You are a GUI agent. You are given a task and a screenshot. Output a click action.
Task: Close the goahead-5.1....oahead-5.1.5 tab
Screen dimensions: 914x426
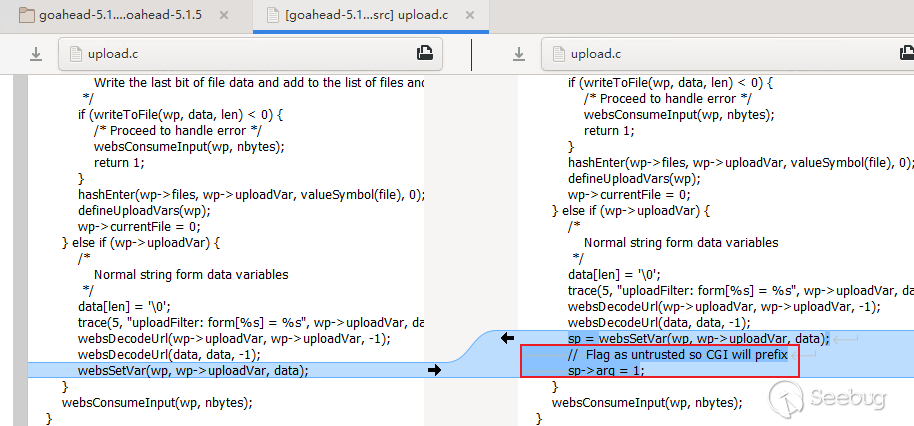pos(224,16)
